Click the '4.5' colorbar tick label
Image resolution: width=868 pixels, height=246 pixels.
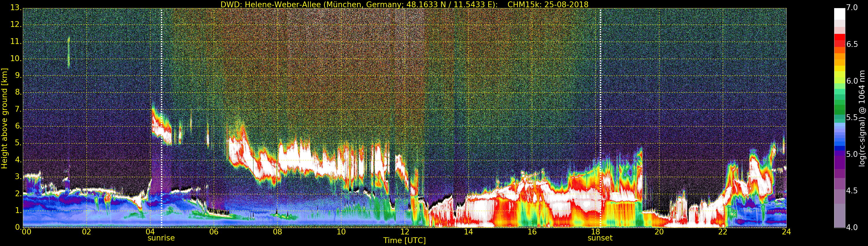point(852,191)
